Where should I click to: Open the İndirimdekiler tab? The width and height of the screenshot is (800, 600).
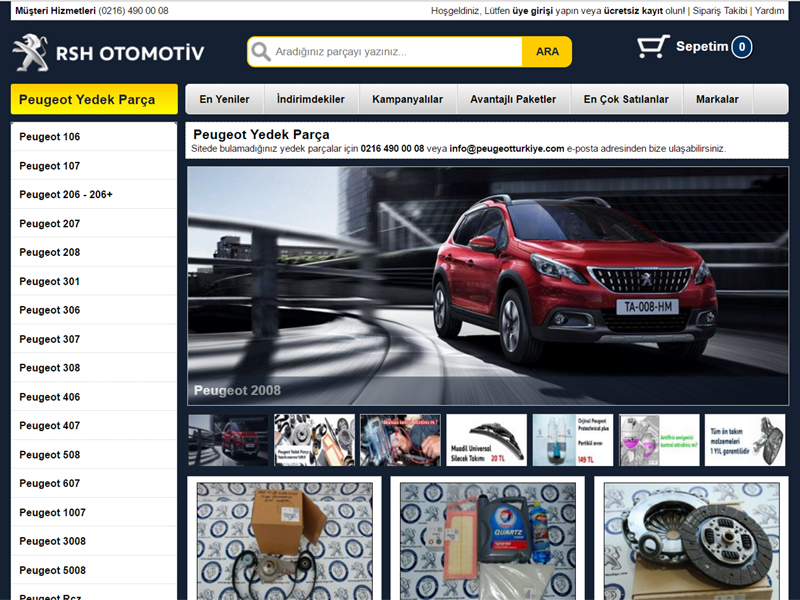pos(311,99)
